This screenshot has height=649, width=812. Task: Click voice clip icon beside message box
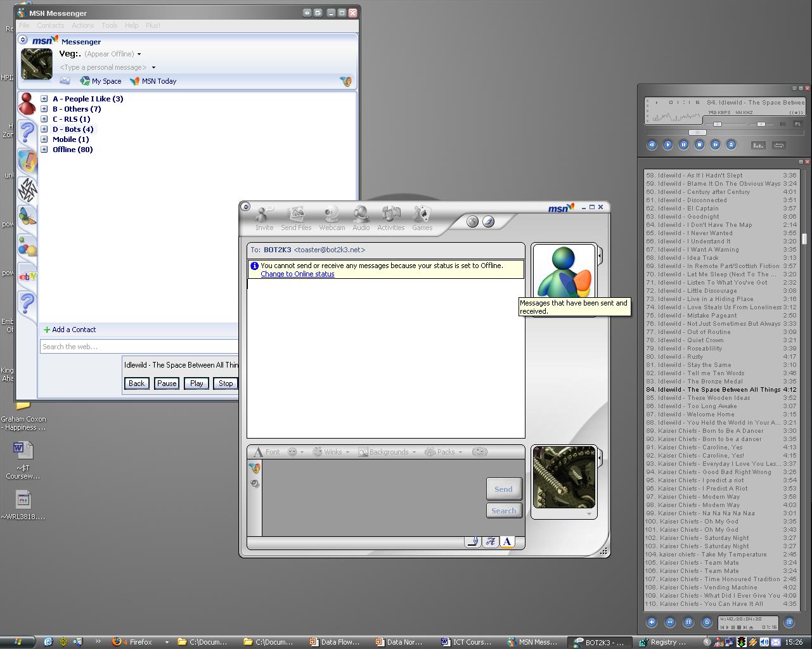pos(254,484)
